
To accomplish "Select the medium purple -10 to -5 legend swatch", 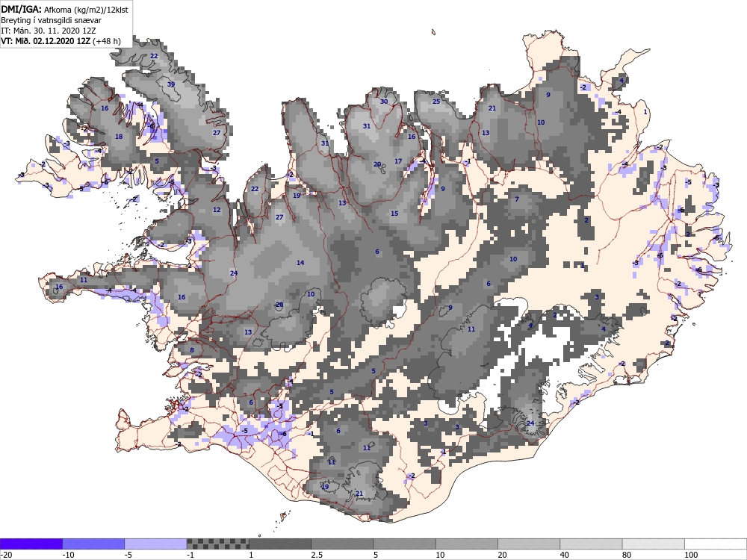I will tap(93, 544).
